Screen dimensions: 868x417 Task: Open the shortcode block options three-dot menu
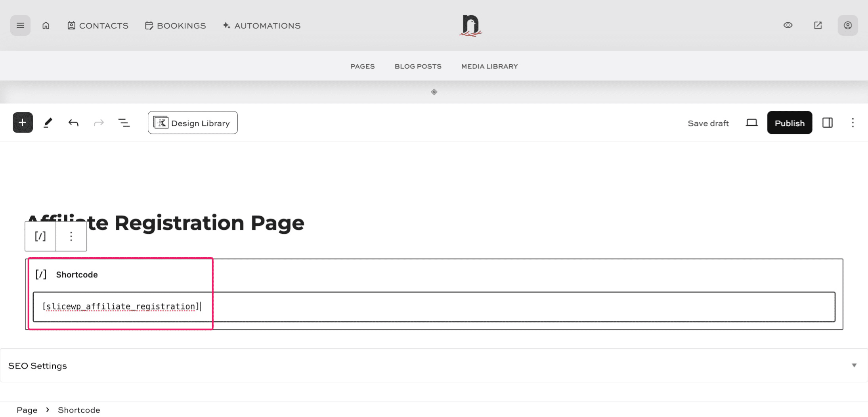pyautogui.click(x=71, y=236)
